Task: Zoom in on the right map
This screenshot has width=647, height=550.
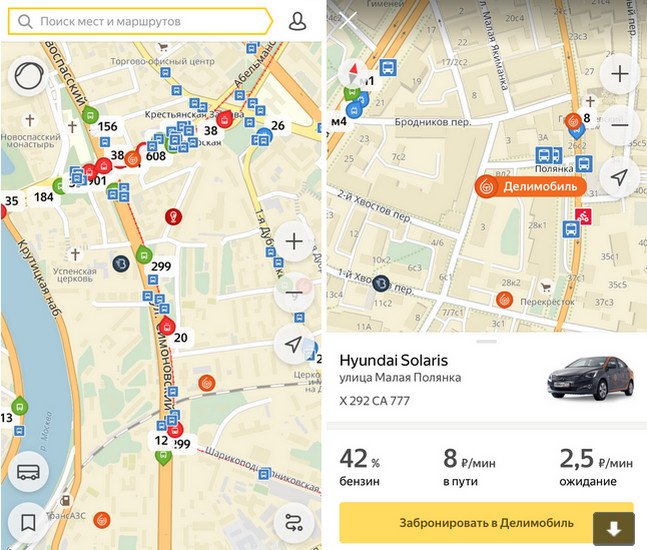Action: pos(619,74)
